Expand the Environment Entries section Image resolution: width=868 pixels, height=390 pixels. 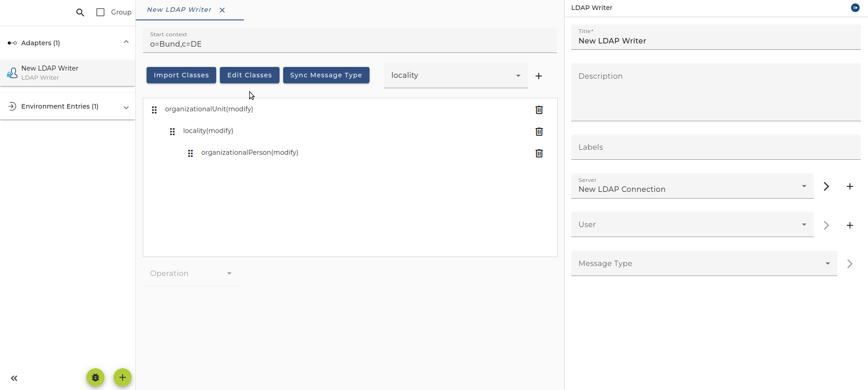126,107
